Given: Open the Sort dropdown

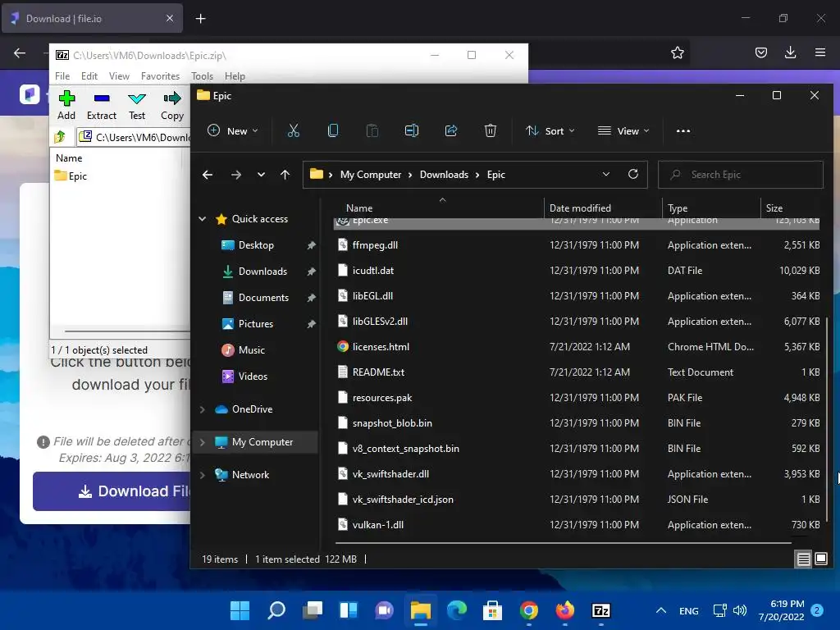Looking at the screenshot, I should pyautogui.click(x=550, y=130).
